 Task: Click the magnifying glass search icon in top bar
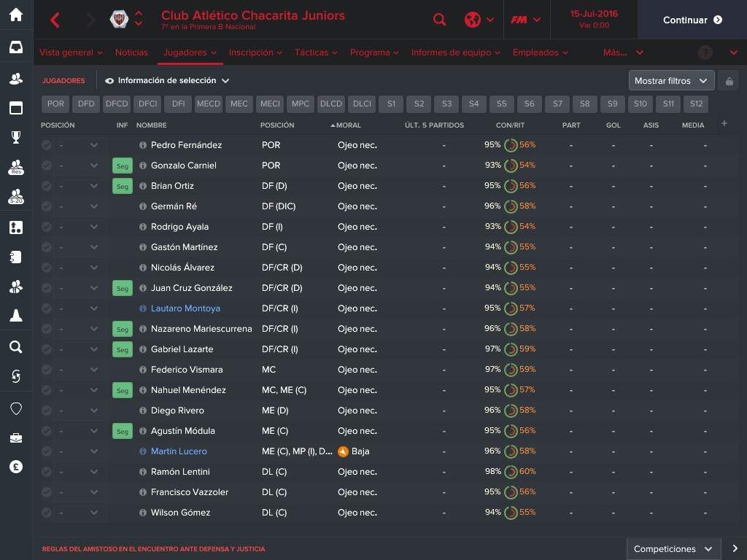coord(439,20)
